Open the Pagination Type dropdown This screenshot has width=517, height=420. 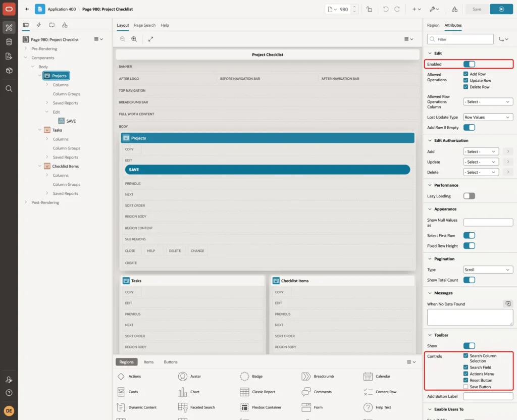488,270
